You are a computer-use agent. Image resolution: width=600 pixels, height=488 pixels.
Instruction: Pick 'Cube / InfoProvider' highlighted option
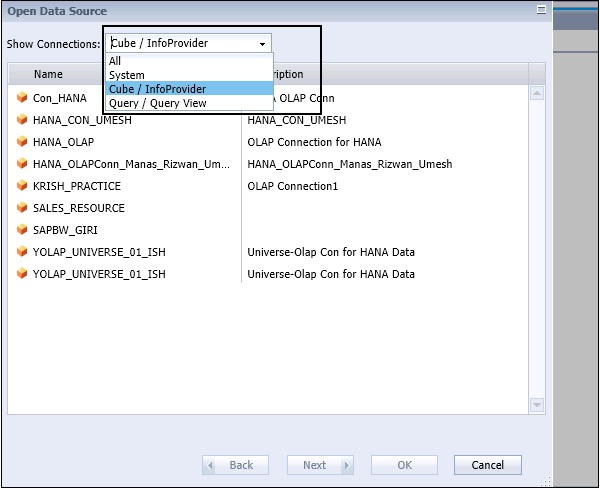189,89
